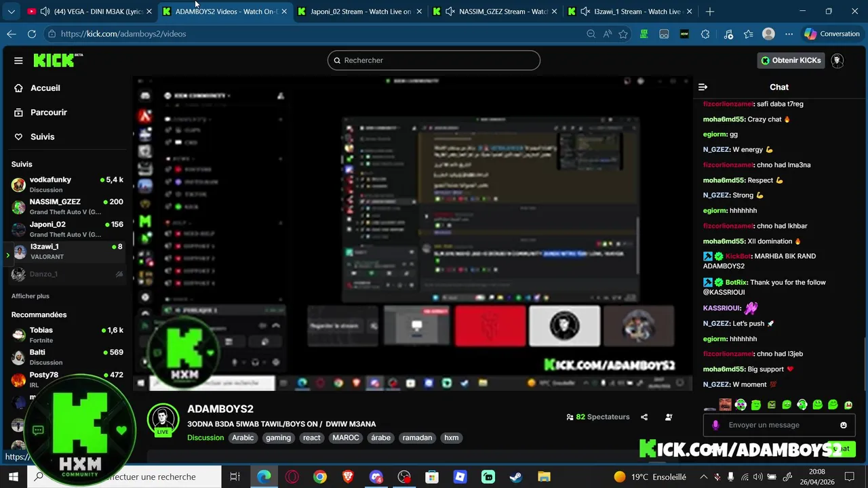
Task: Unmute the NASSIM_GZEZ Stream tab
Action: 450,12
